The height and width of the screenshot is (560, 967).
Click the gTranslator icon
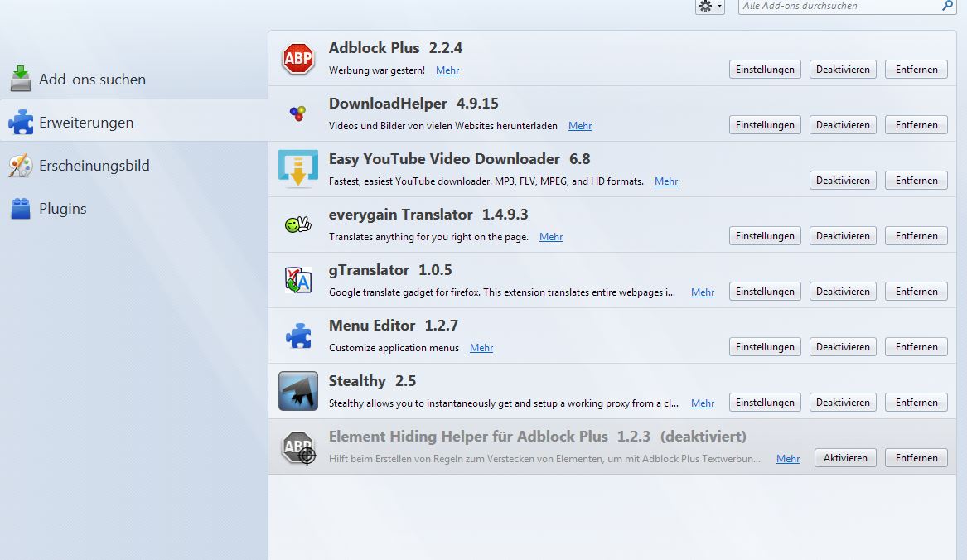tap(297, 280)
